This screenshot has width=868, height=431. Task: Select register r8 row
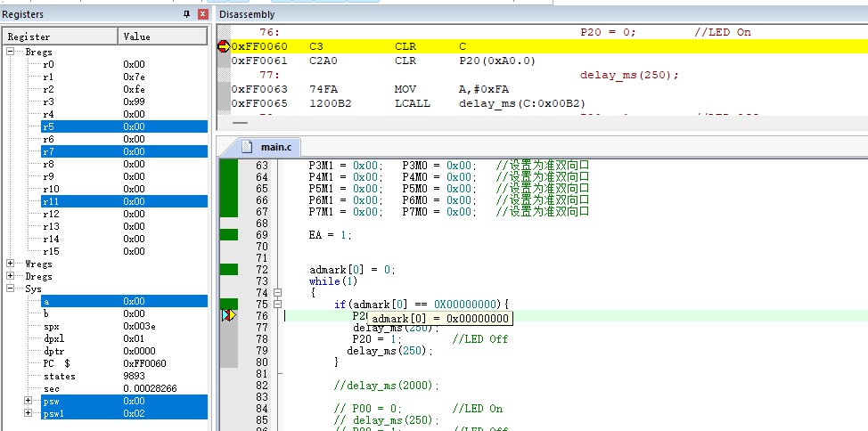click(x=124, y=164)
